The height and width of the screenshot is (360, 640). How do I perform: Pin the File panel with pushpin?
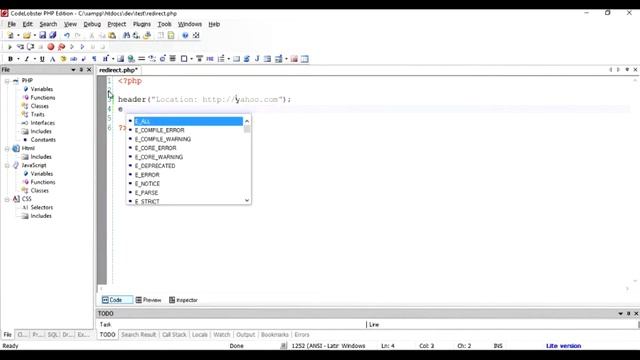coord(81,70)
